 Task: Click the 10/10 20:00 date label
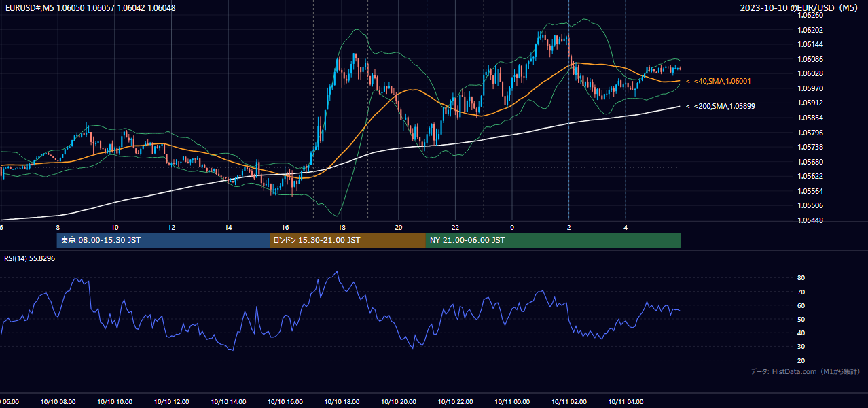click(399, 402)
